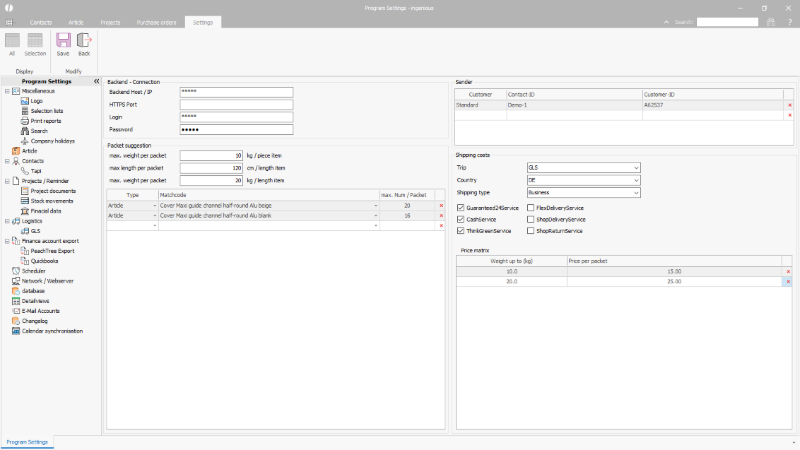Collapse Finance account export node
Screen dimensions: 800x450
click(x=7, y=241)
